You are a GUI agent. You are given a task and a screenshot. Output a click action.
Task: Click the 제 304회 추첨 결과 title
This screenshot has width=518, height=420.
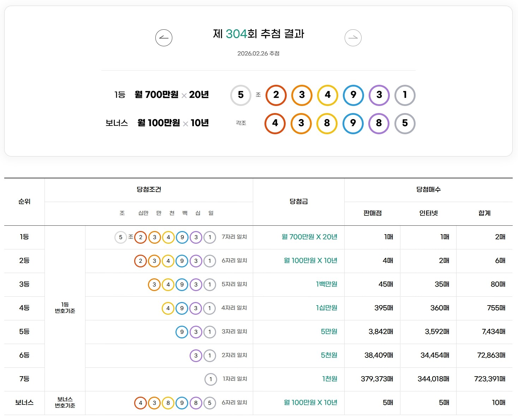[258, 35]
